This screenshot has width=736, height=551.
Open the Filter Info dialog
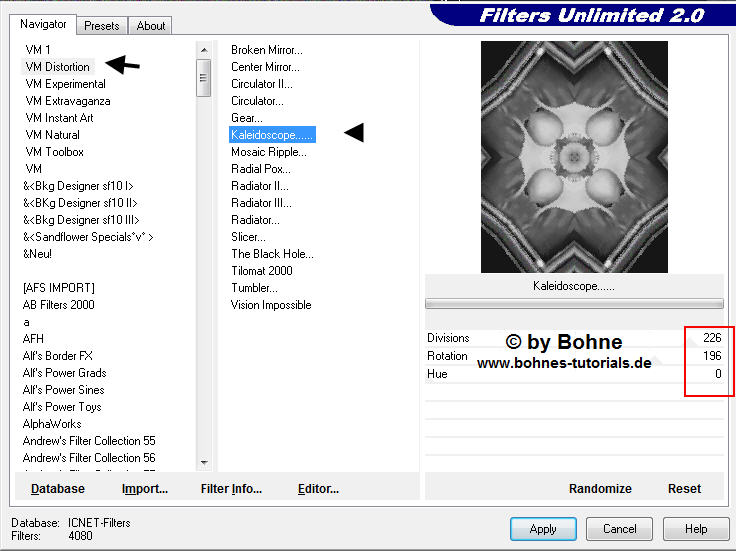[231, 489]
